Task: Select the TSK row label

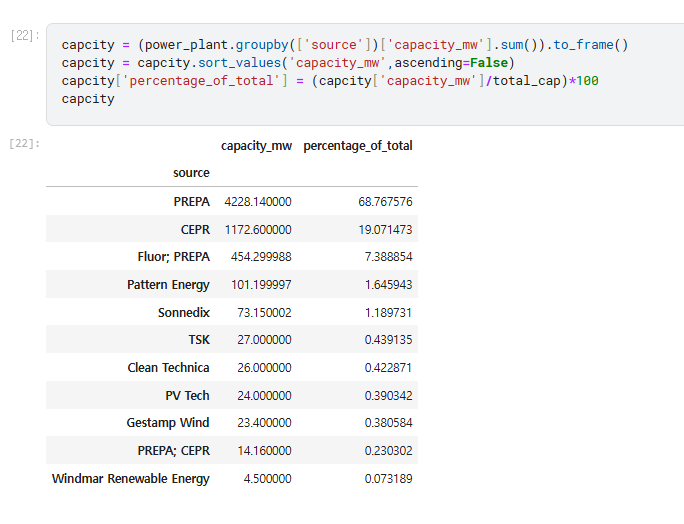Action: click(199, 339)
